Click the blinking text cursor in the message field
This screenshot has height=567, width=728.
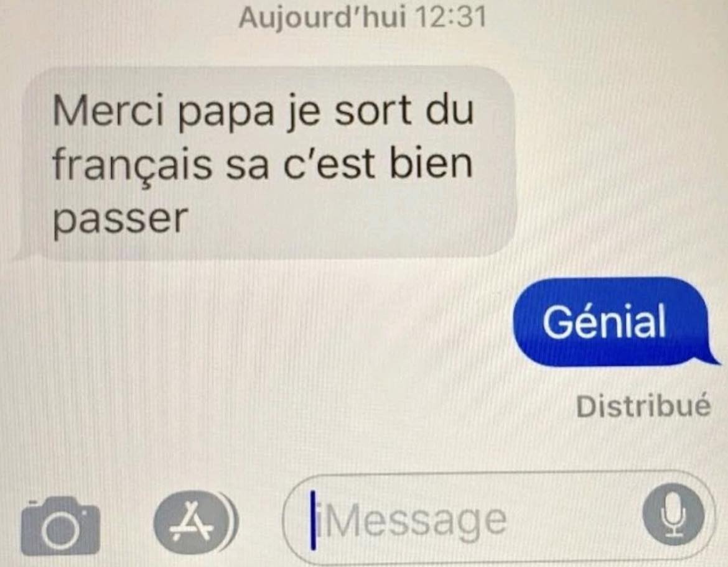tap(314, 520)
